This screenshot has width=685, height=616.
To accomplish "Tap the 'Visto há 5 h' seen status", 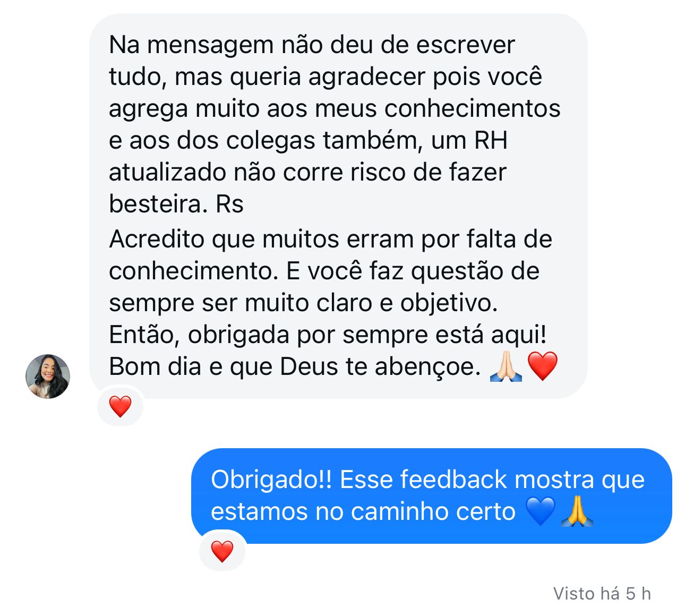I will [x=602, y=593].
